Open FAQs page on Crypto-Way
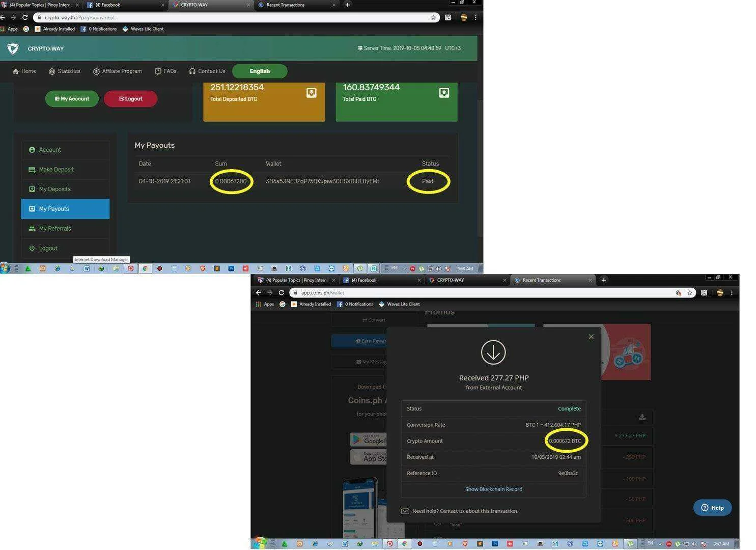This screenshot has height=550, width=756. click(x=165, y=71)
